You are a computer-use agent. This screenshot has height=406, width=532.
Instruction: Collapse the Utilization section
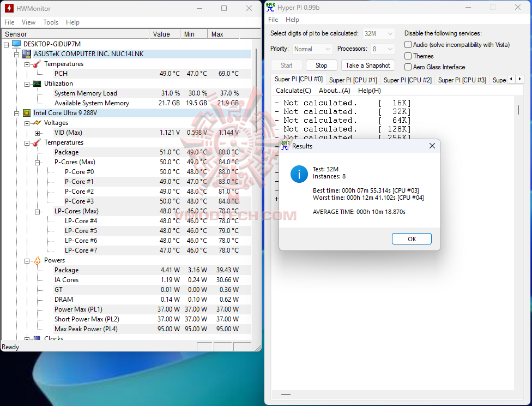27,84
